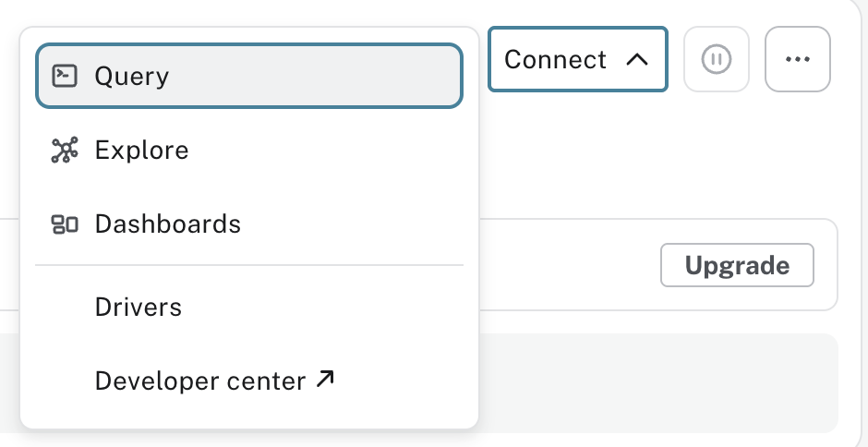Choose the Explore menu entry
Screen dimensions: 868x447
(x=249, y=151)
